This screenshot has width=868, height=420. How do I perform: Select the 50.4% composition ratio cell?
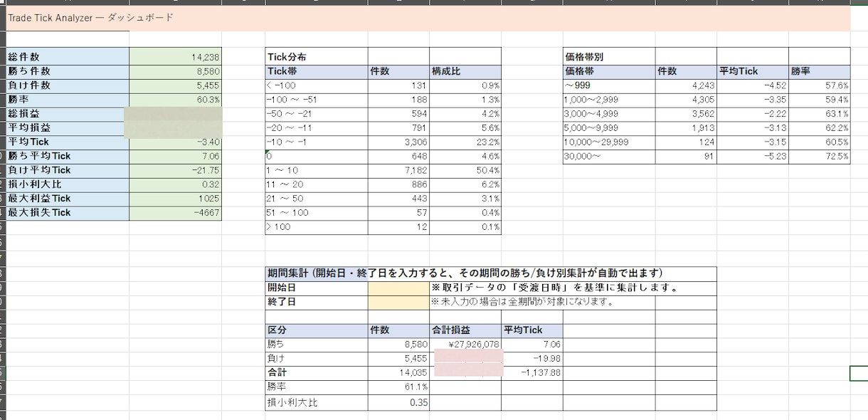(x=465, y=171)
